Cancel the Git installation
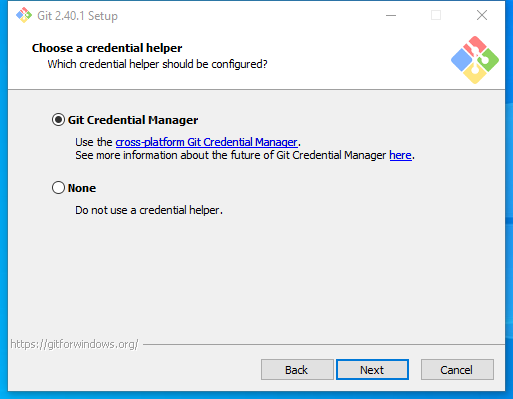 [457, 369]
